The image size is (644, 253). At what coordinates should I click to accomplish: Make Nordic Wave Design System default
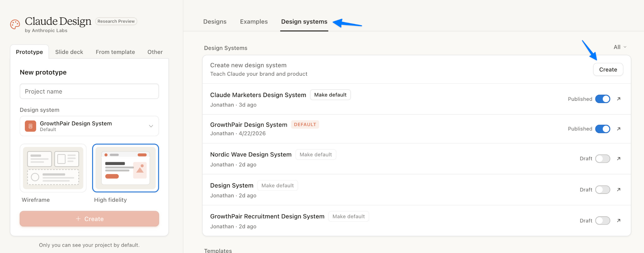pyautogui.click(x=316, y=155)
